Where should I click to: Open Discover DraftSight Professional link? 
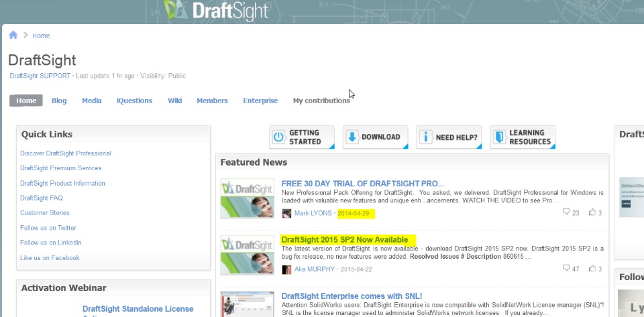65,153
